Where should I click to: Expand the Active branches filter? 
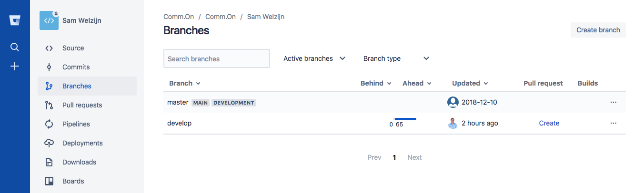coord(314,58)
